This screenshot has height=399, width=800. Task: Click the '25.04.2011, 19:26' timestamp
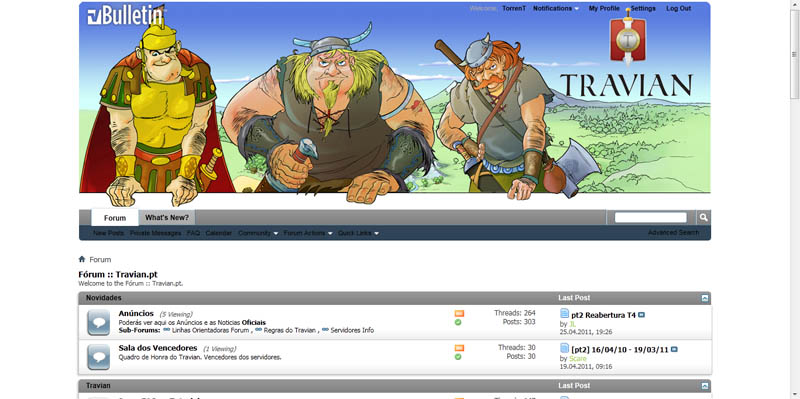coord(586,332)
